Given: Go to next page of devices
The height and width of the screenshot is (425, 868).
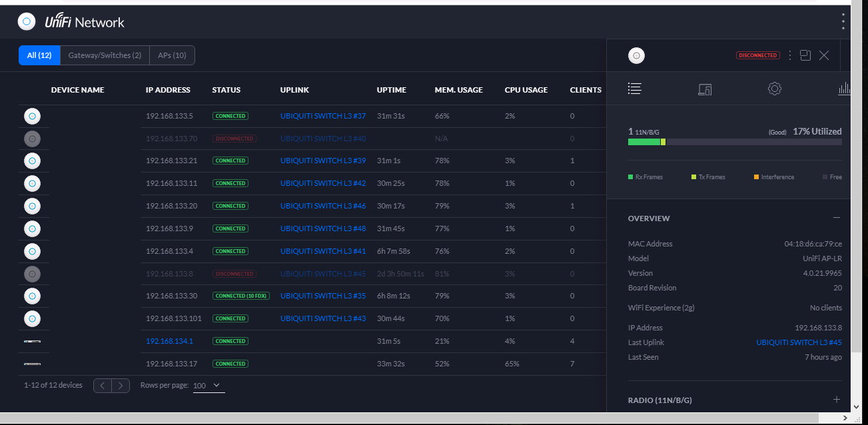Looking at the screenshot, I should (x=121, y=385).
